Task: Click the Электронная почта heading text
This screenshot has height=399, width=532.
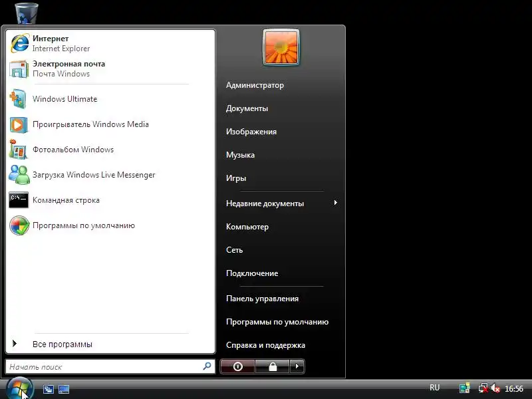Action: 69,64
